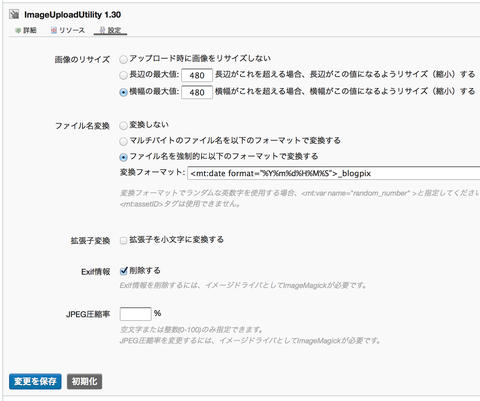Switch to the 設定 tab
This screenshot has width=480, height=401.
pos(110,30)
